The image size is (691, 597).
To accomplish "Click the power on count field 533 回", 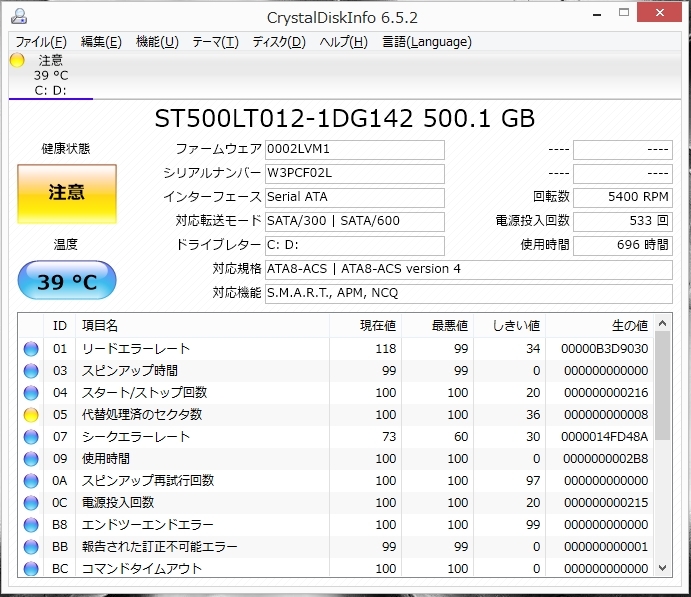I will pyautogui.click(x=623, y=221).
